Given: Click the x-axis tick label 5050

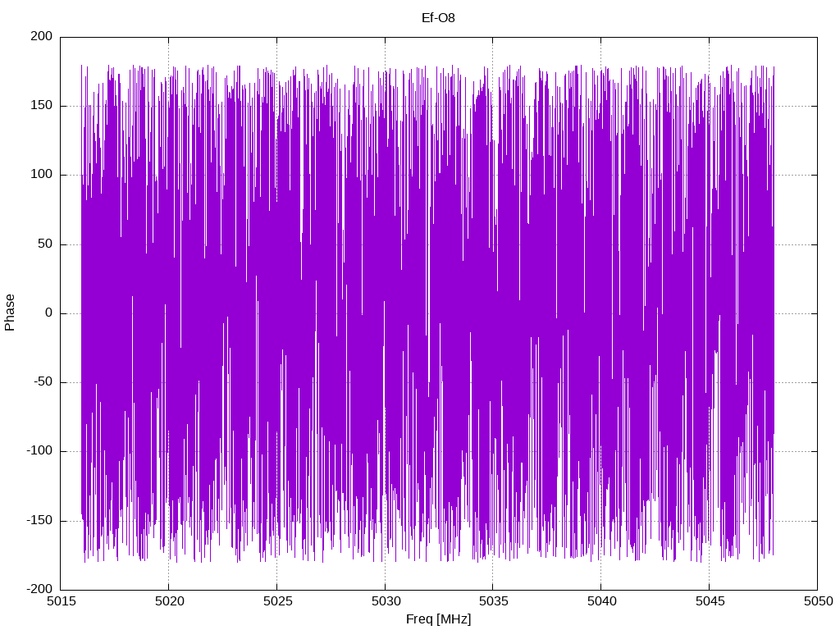Looking at the screenshot, I should click(x=819, y=601).
